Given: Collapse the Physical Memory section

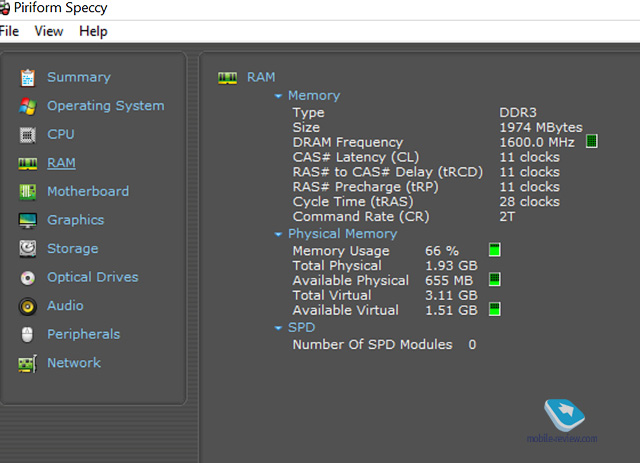Looking at the screenshot, I should [278, 234].
